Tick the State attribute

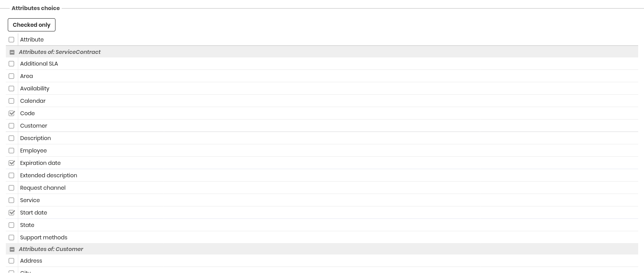pos(12,225)
